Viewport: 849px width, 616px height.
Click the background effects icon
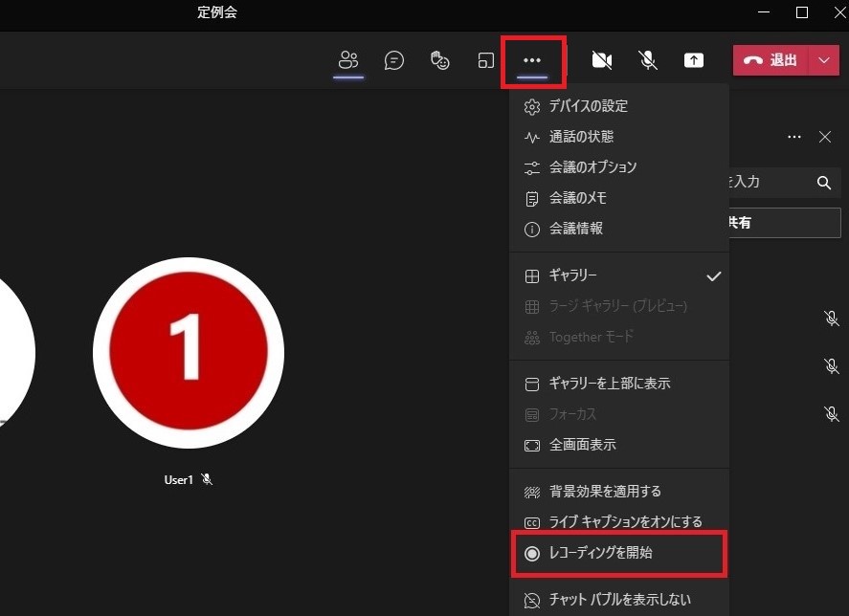[x=532, y=492]
